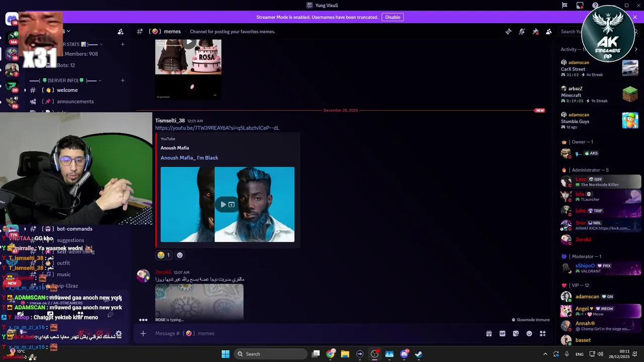644x362 pixels.
Task: Open the Administrator member with The Northside Killer status
Action: pyautogui.click(x=600, y=182)
